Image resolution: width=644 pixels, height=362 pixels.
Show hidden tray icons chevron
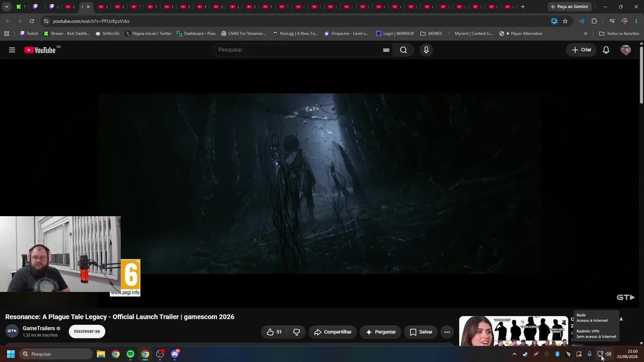(x=514, y=354)
